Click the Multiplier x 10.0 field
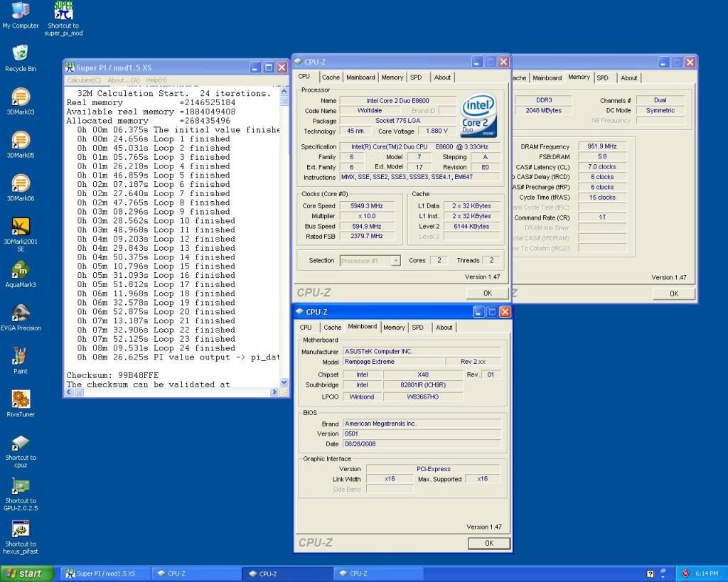The image size is (728, 582). (367, 216)
